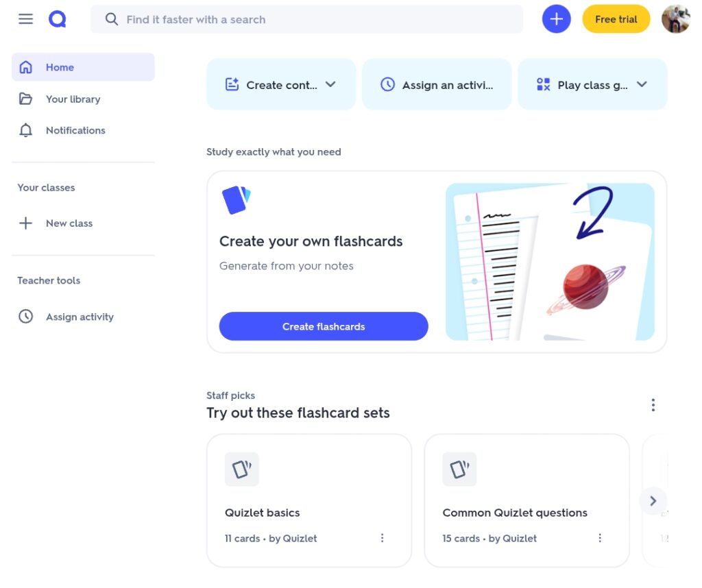Open Staff picks section options menu
The width and height of the screenshot is (702, 588).
click(653, 404)
